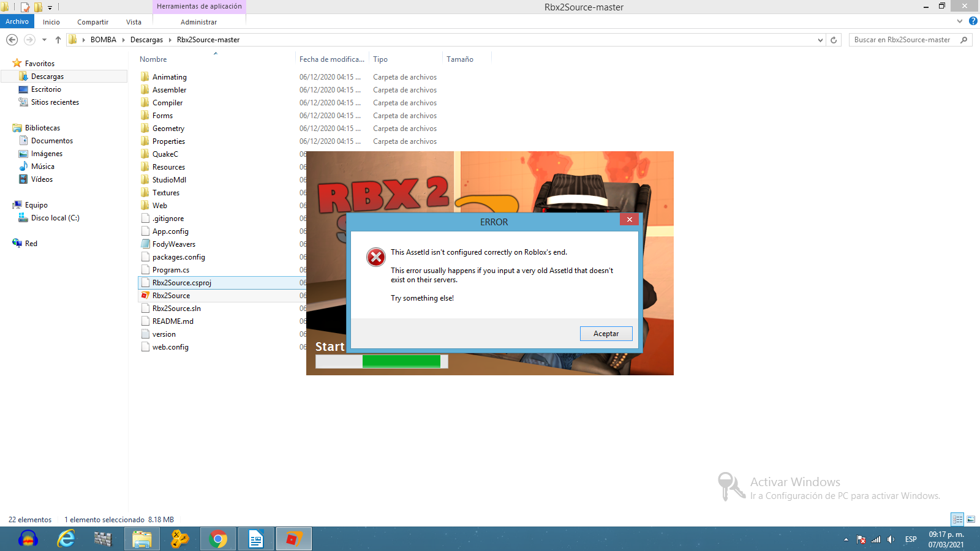The image size is (980, 551).
Task: Open File Explorer from the taskbar
Action: (141, 539)
